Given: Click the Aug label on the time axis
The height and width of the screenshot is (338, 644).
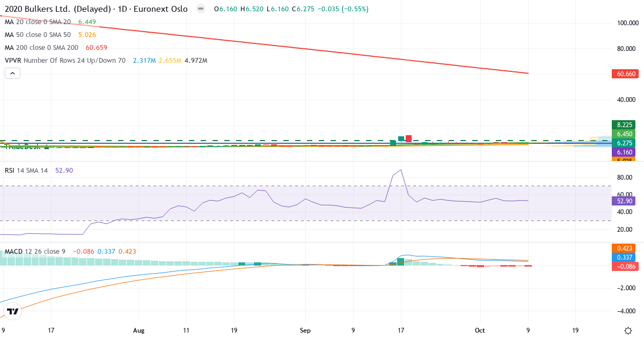Looking at the screenshot, I should tap(139, 330).
